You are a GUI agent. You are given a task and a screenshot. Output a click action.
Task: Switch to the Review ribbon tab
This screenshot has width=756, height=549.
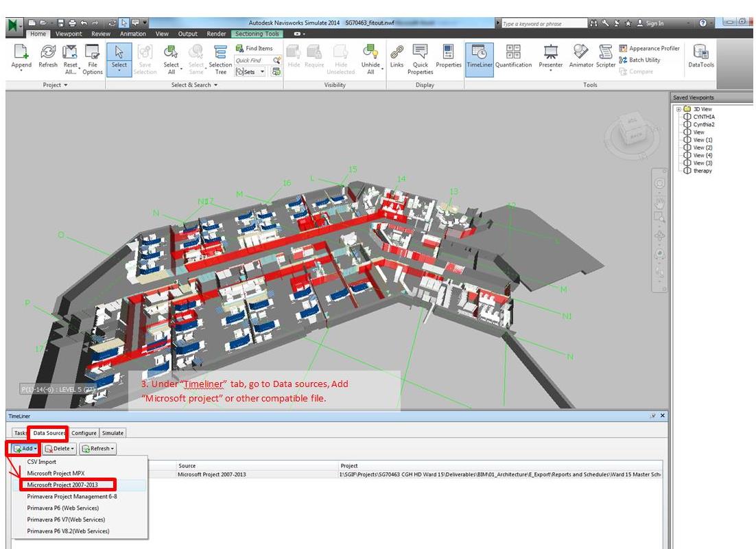101,34
